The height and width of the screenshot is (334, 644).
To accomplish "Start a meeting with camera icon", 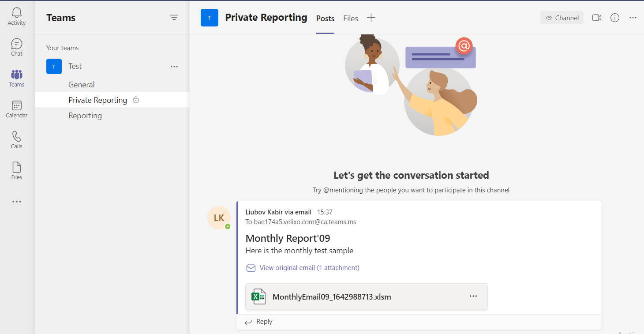I will point(597,18).
